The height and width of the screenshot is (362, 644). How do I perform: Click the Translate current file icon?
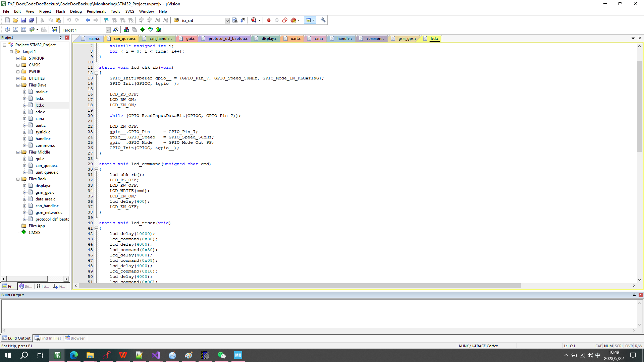(7, 29)
